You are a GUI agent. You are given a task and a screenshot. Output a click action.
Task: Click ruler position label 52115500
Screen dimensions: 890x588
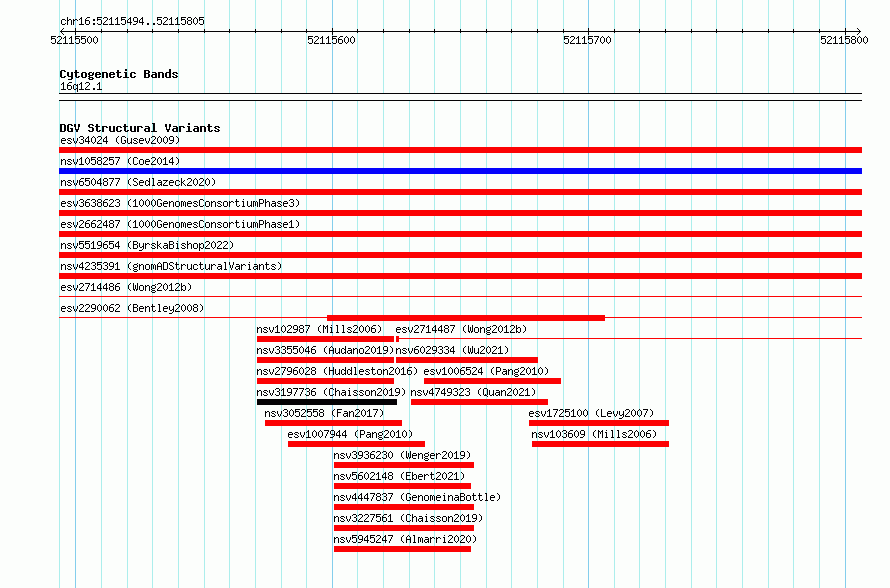click(74, 40)
